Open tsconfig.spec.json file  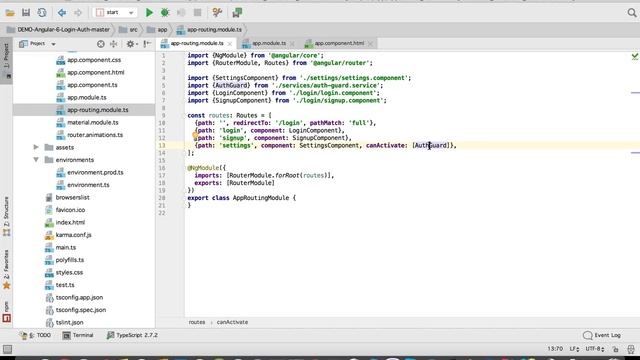(x=76, y=310)
